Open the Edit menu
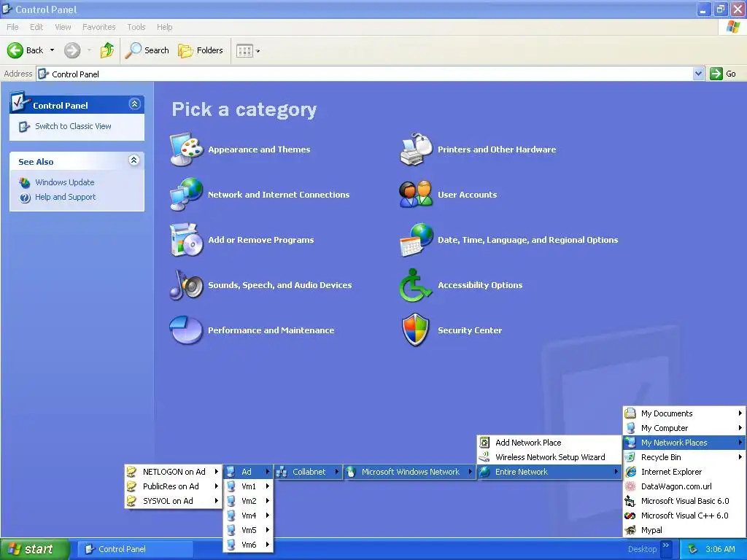747x560 pixels. tap(36, 27)
